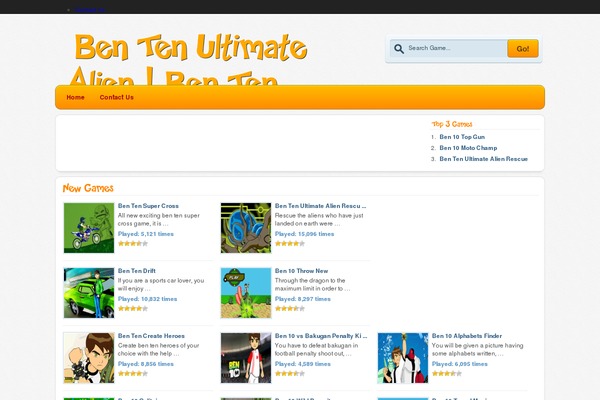Click 'Played: 10,832 times' text
This screenshot has width=600, height=400.
coord(147,299)
